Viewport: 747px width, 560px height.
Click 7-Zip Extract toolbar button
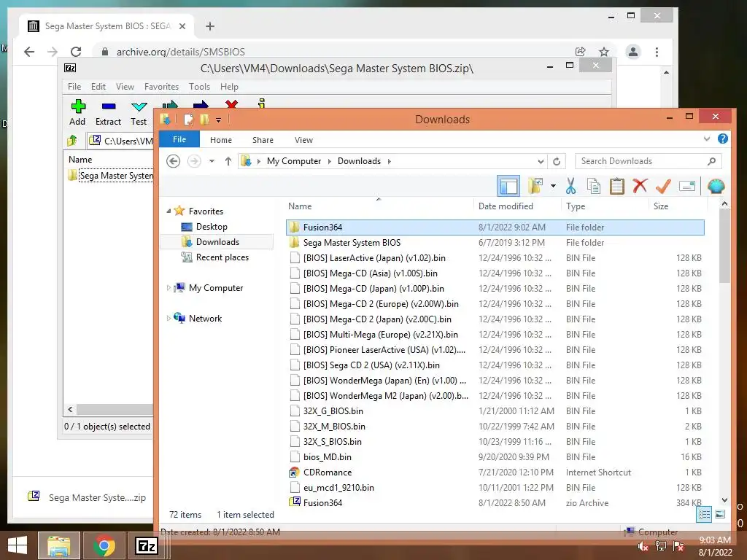pos(108,112)
